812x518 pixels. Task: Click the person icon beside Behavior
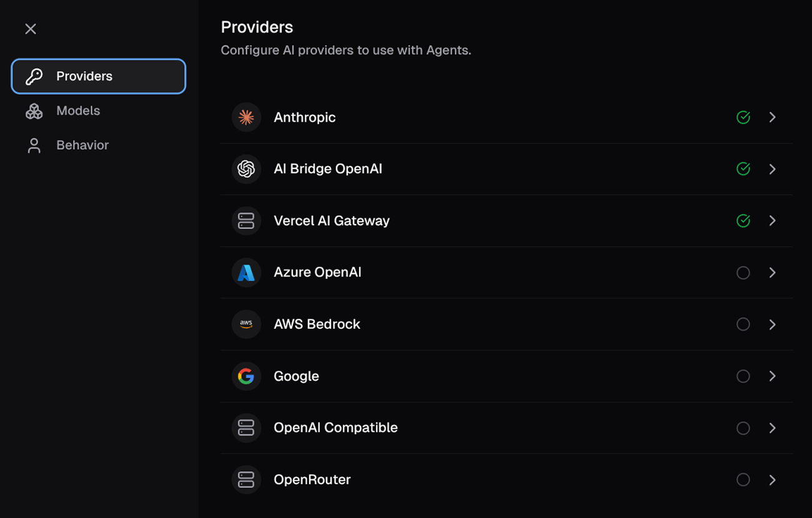(x=34, y=145)
